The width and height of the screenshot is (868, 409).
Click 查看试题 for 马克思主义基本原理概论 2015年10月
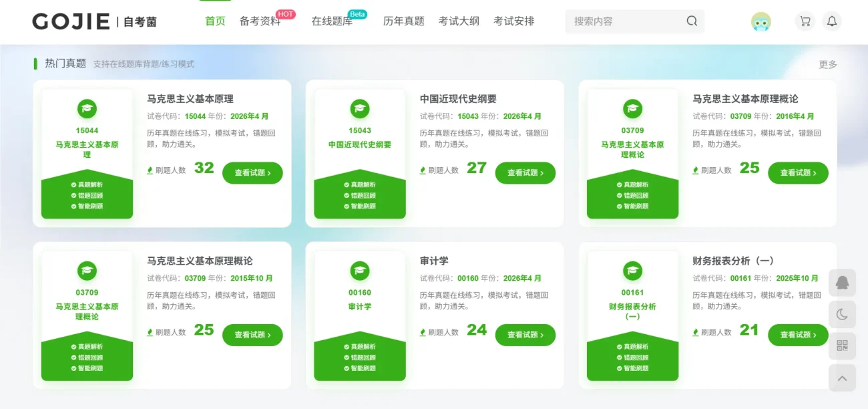point(252,335)
